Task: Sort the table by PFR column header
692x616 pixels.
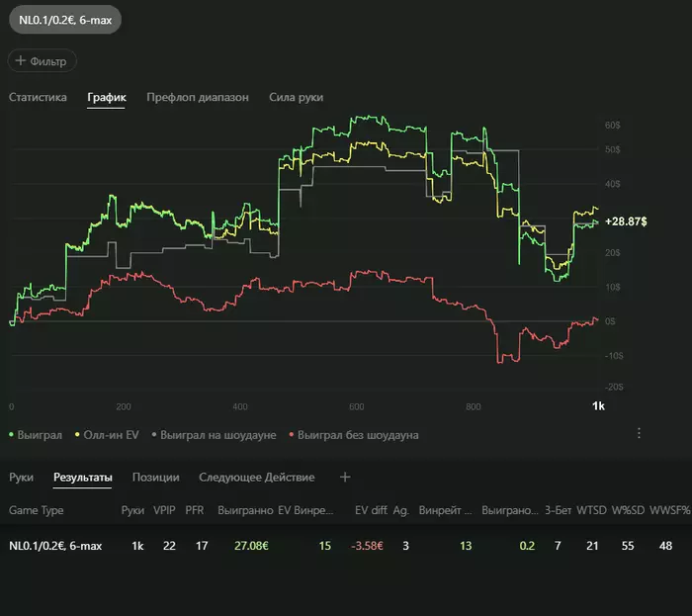Action: 195,510
